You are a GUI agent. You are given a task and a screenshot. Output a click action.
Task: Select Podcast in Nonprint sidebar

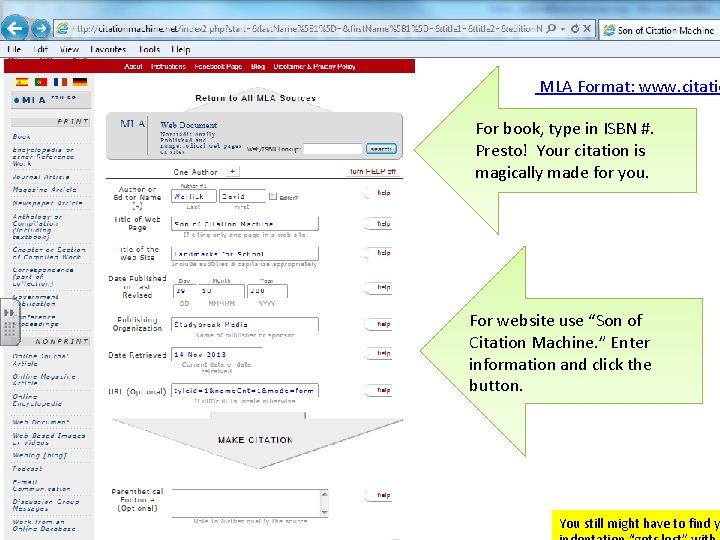coord(27,468)
